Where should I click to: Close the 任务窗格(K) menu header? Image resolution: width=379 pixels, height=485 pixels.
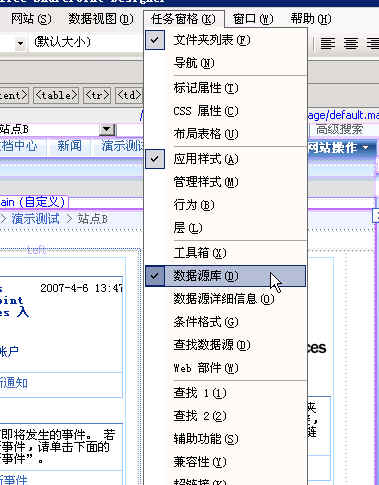[x=183, y=19]
